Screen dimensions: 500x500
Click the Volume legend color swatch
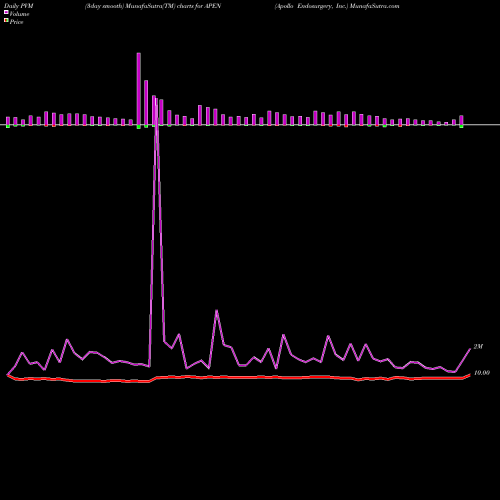pyautogui.click(x=6, y=12)
